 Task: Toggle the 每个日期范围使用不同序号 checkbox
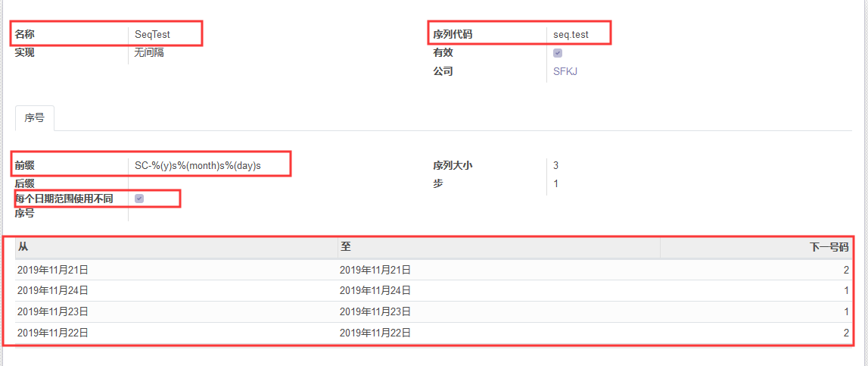tap(139, 199)
